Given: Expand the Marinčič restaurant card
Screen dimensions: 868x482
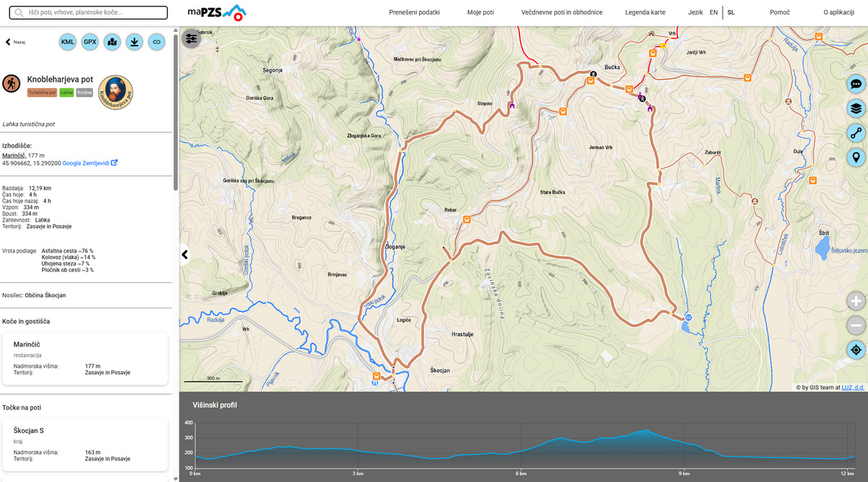Looking at the screenshot, I should point(85,358).
